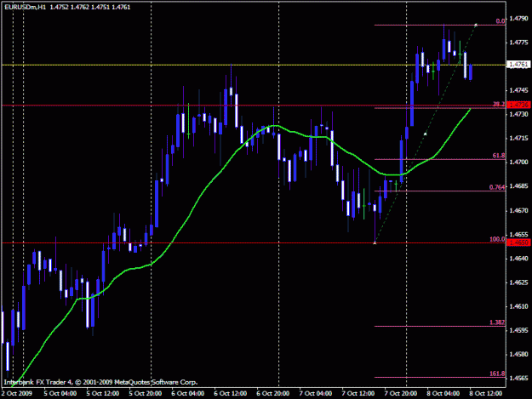532x399 pixels.
Task: Select the 1.382 Fibonacci extension line
Action: [x=440, y=326]
